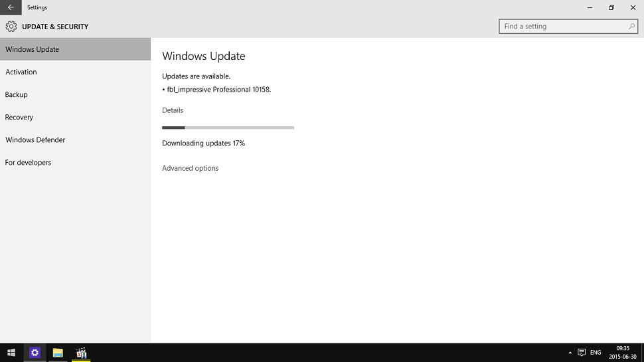644x362 pixels.
Task: Go to the Activation section
Action: 21,72
